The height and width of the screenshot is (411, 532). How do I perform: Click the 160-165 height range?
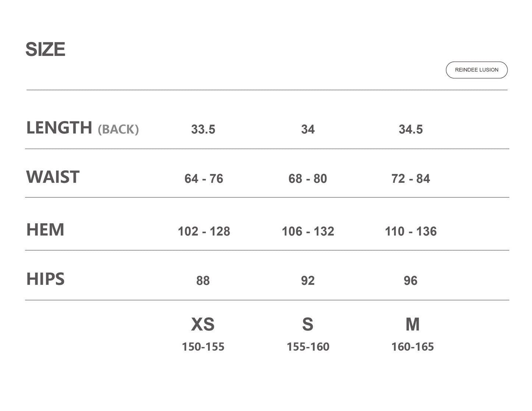tap(412, 347)
